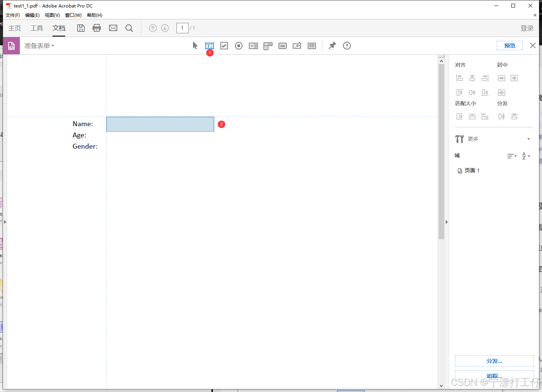542x392 pixels.
Task: Click the vertical scrollbar down arrow
Action: 441,386
